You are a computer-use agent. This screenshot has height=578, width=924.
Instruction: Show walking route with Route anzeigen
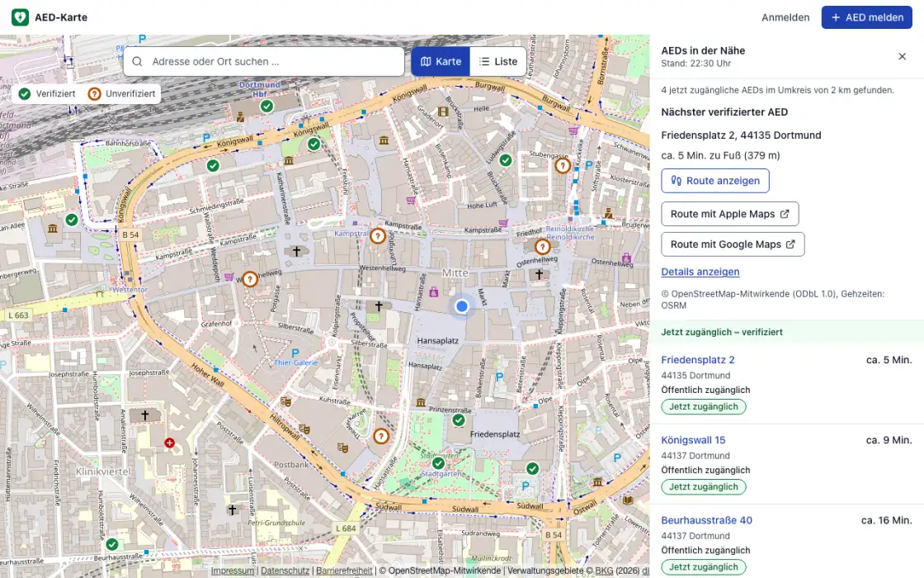coord(714,181)
